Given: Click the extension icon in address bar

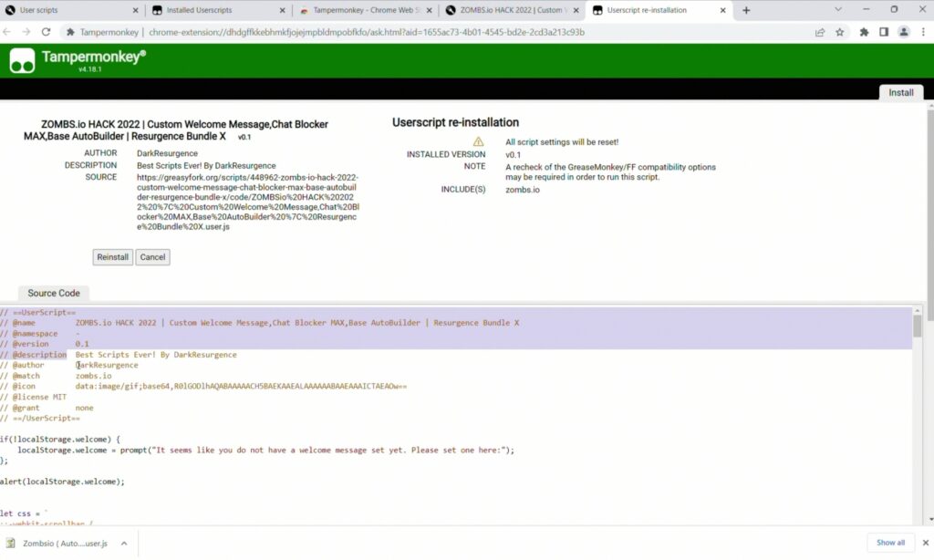Looking at the screenshot, I should click(70, 32).
